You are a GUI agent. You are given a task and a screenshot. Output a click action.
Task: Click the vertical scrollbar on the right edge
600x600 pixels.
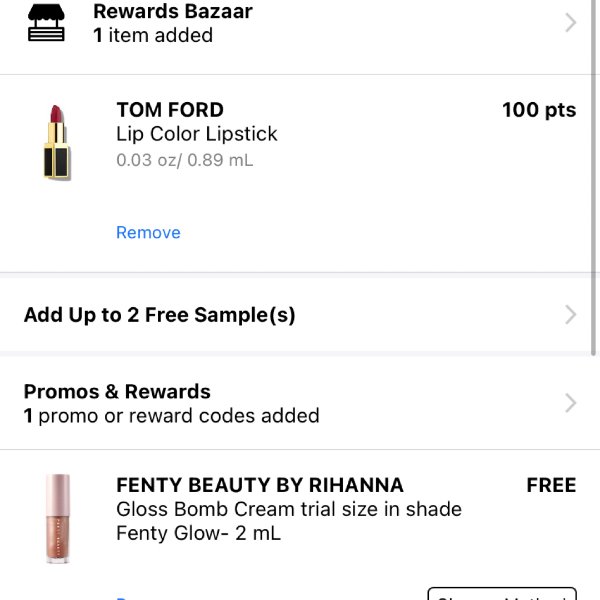click(594, 178)
